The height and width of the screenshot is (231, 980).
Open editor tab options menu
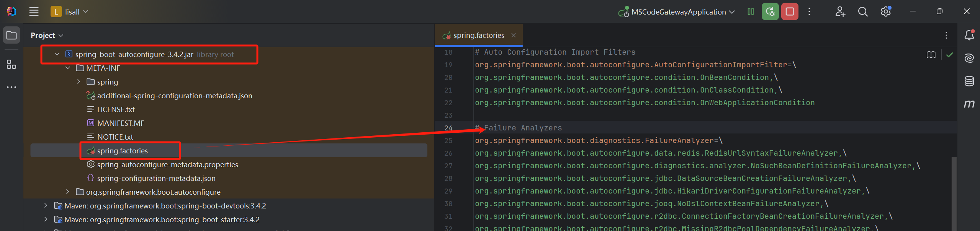[x=946, y=35]
